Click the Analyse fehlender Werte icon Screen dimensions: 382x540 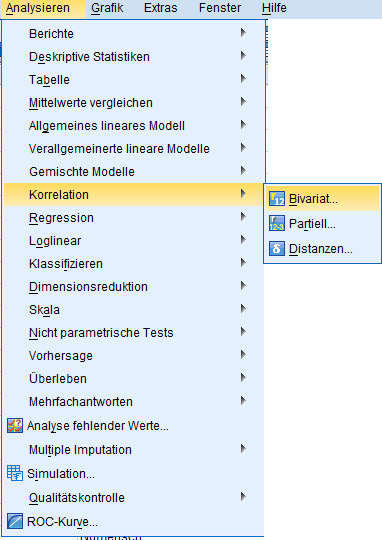coord(15,426)
